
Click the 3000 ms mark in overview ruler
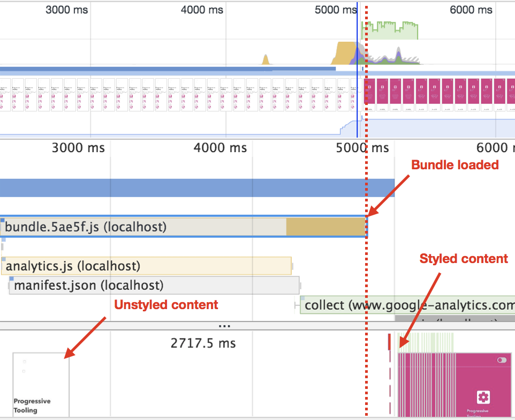click(67, 10)
